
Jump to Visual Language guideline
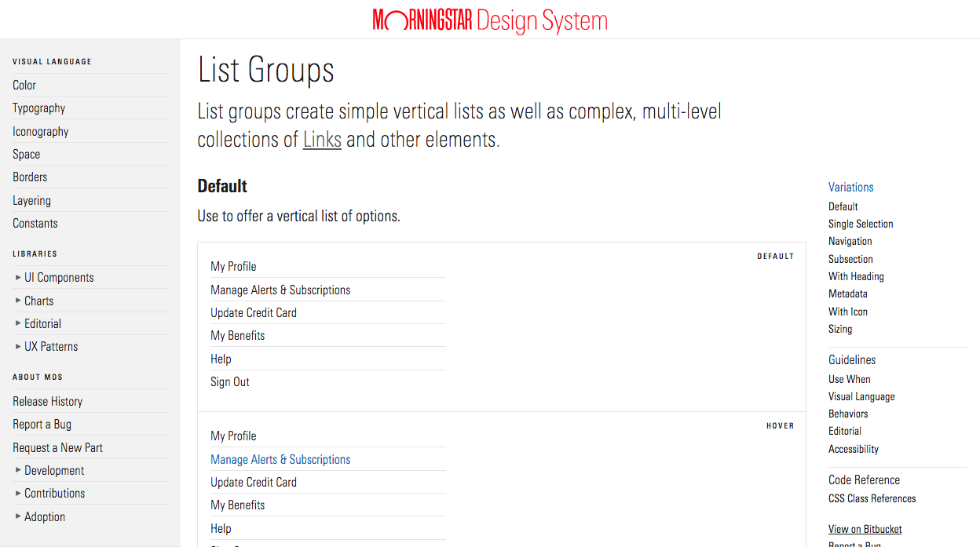(861, 396)
